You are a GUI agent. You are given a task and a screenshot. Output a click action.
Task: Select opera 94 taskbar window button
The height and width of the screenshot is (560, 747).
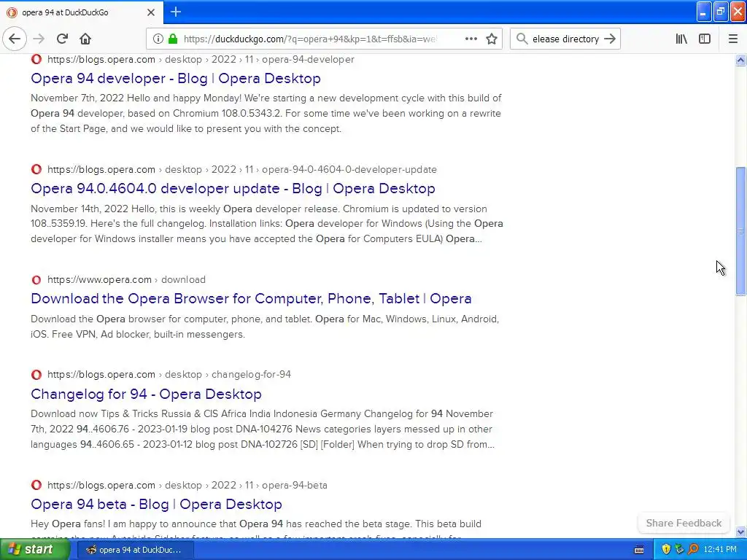(135, 550)
